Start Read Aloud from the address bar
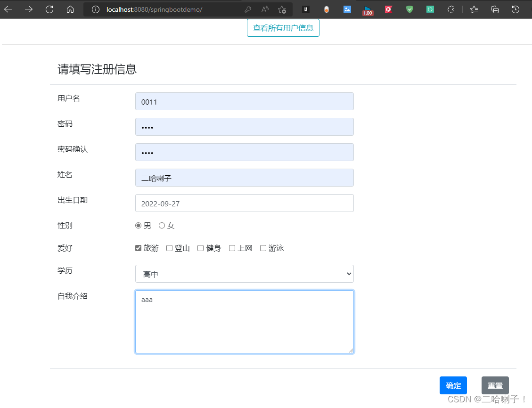 264,9
